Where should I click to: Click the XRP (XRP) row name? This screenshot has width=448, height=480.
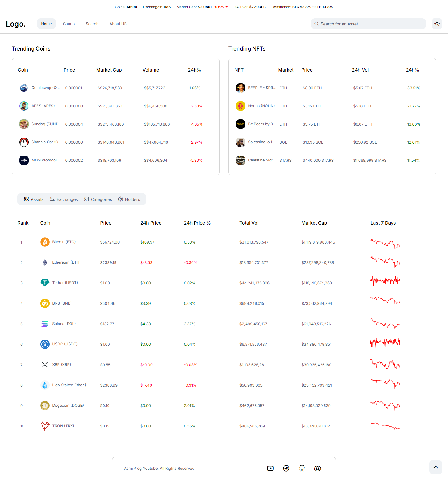tap(62, 365)
